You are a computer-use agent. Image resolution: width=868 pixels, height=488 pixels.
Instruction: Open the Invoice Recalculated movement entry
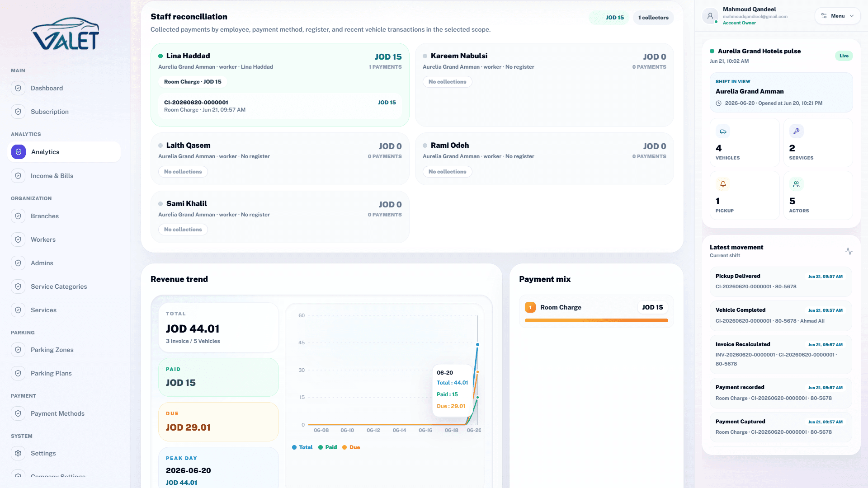(781, 354)
